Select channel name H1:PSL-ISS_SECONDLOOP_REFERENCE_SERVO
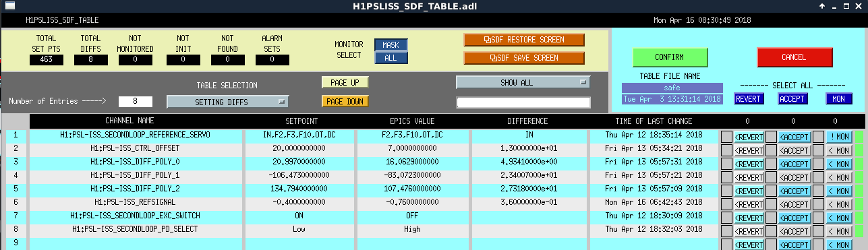This screenshot has height=250, width=868. [136, 135]
